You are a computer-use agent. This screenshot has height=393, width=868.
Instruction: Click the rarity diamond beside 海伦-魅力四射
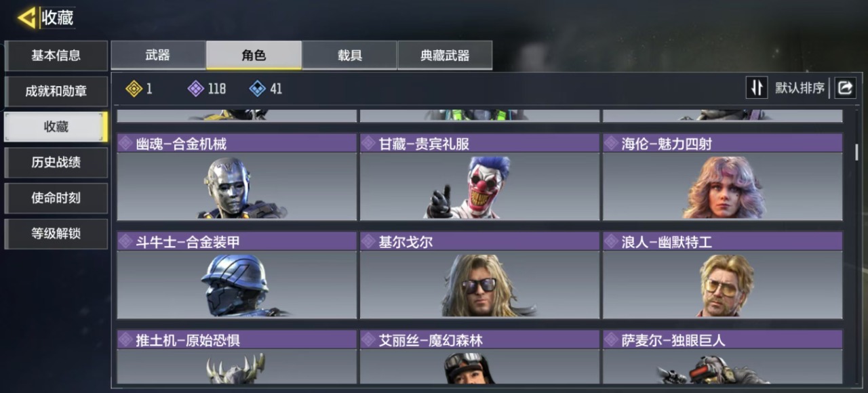tap(611, 143)
